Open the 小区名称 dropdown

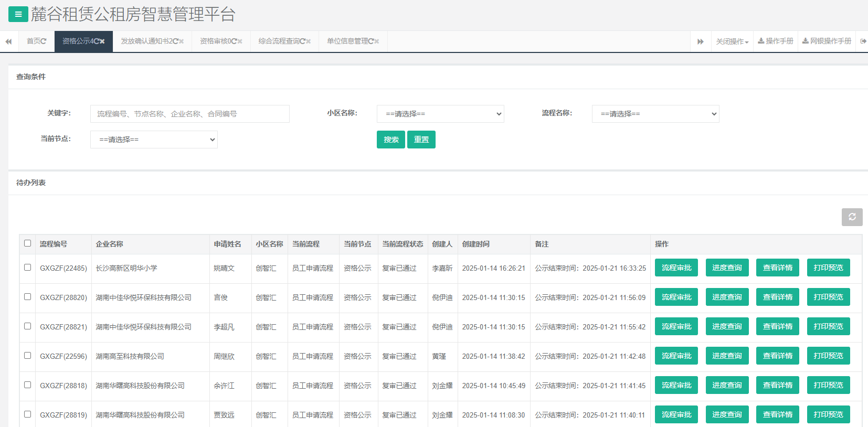point(440,114)
